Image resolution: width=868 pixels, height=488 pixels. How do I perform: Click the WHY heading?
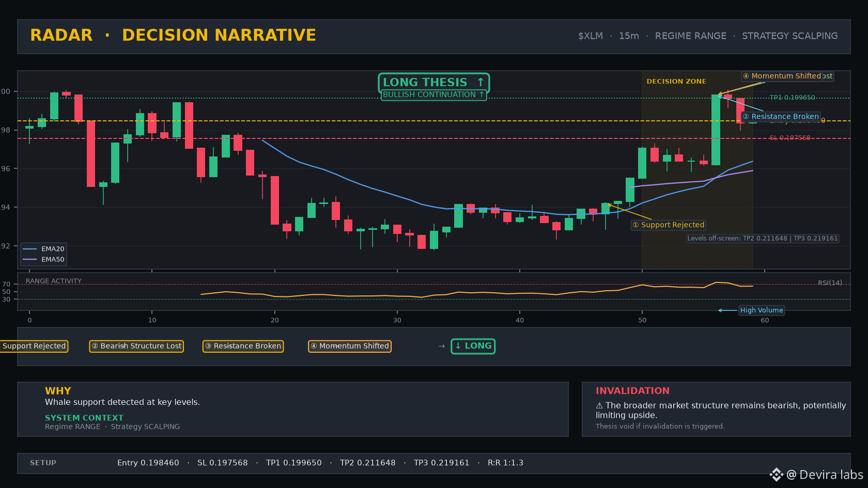coord(58,391)
